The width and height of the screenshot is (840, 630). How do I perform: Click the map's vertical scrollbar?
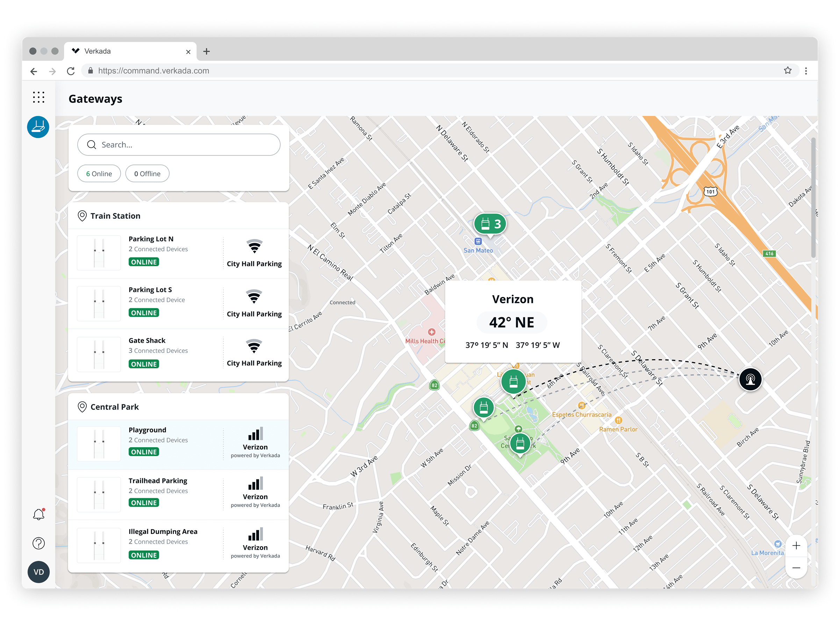coord(813,197)
